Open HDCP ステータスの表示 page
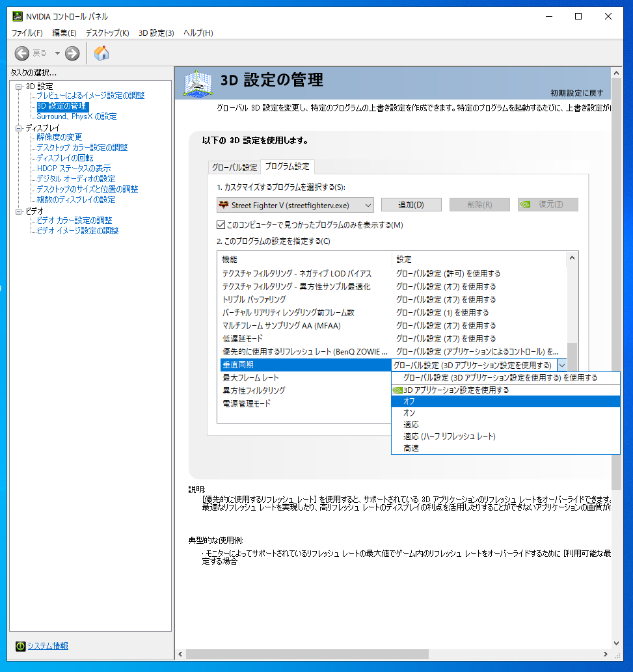 [74, 168]
